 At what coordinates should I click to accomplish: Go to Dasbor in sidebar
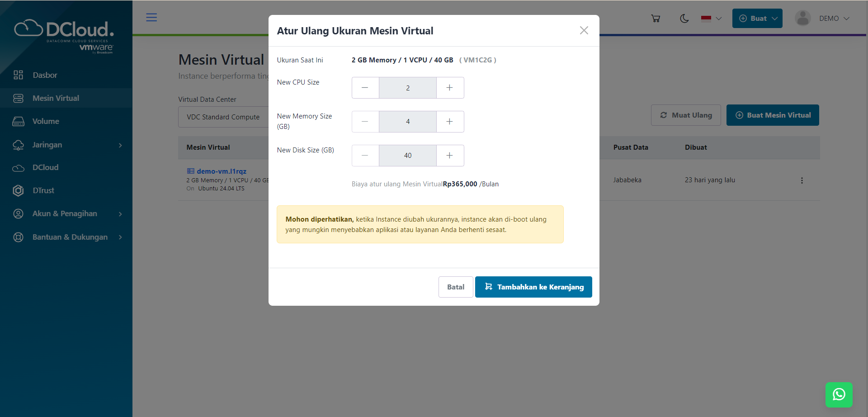tap(45, 75)
